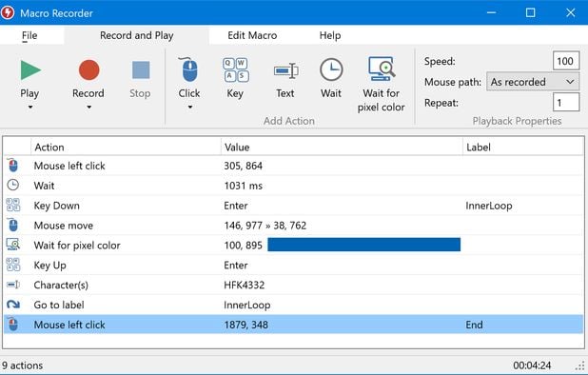Click the 00:04:24 duration in status bar
588x375 pixels.
532,365
